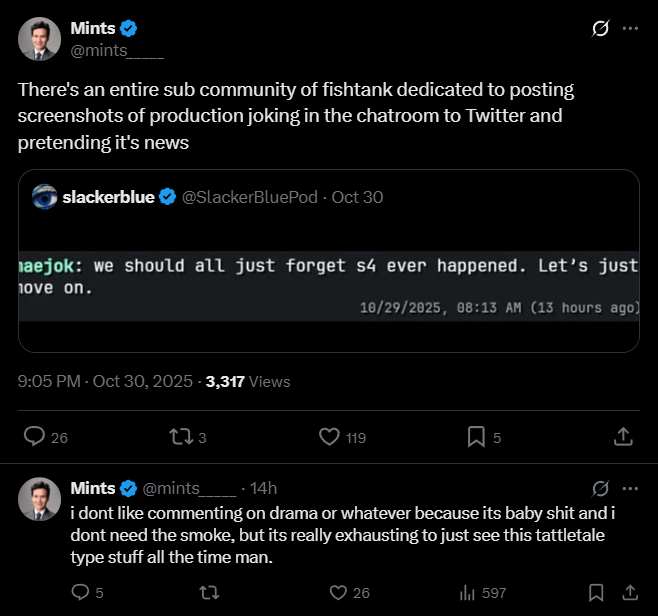Screen dimensions: 658x616
Task: Open the quoted chat screenshot image
Action: (329, 287)
